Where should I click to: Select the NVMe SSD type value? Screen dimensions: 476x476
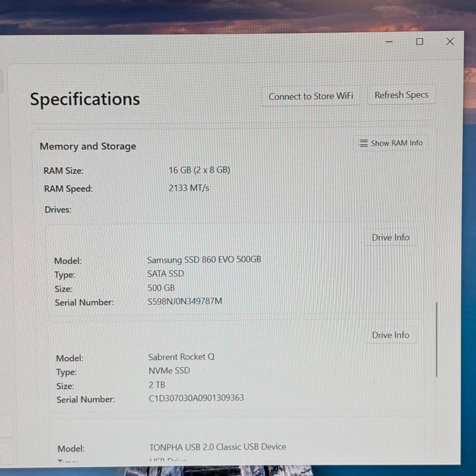pos(169,370)
